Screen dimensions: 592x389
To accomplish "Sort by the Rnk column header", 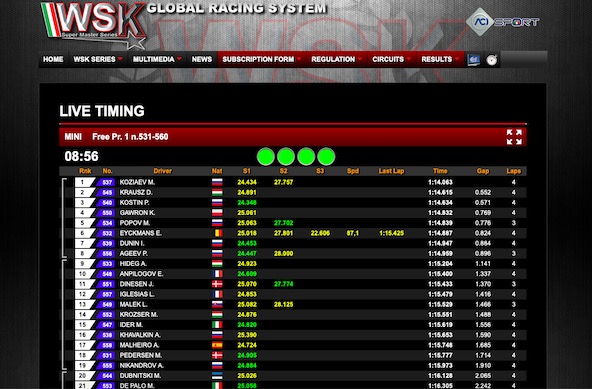I will 85,171.
